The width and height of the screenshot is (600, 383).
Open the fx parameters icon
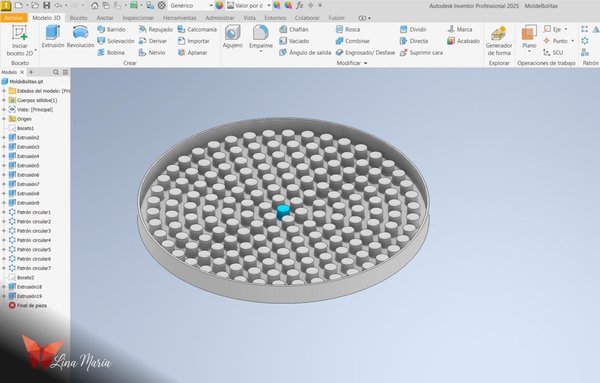[300, 5]
